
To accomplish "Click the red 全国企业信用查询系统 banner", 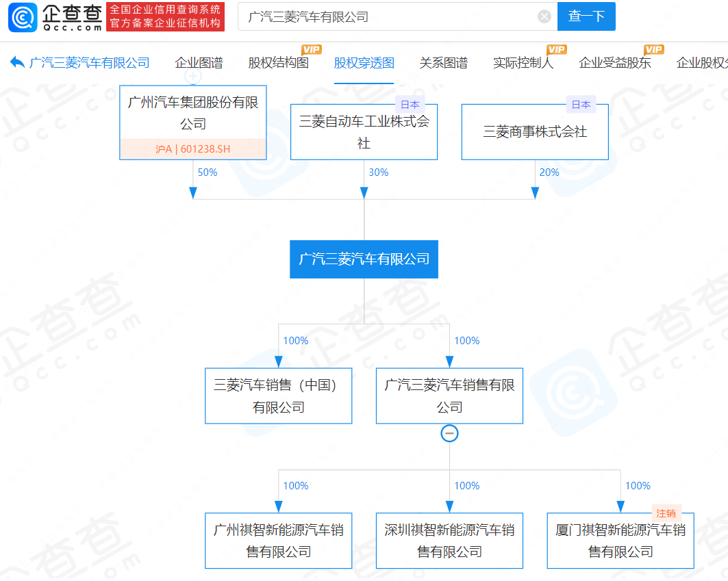I will point(165,16).
